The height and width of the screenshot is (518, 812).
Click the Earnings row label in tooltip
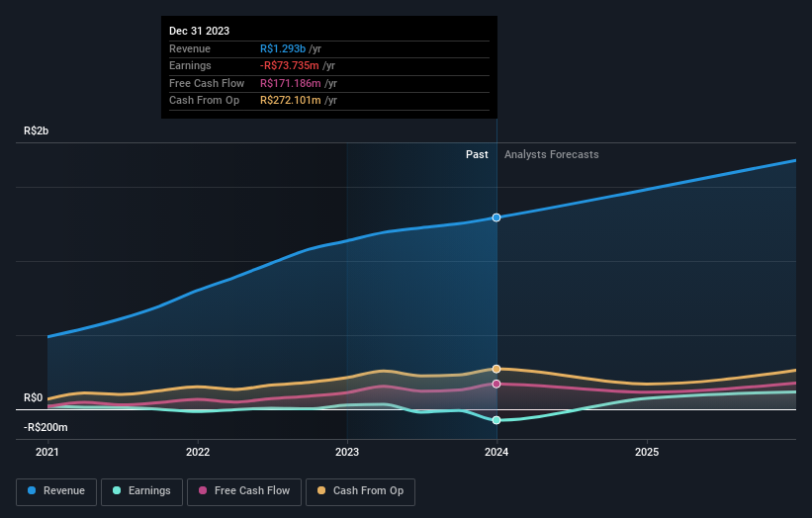click(190, 65)
